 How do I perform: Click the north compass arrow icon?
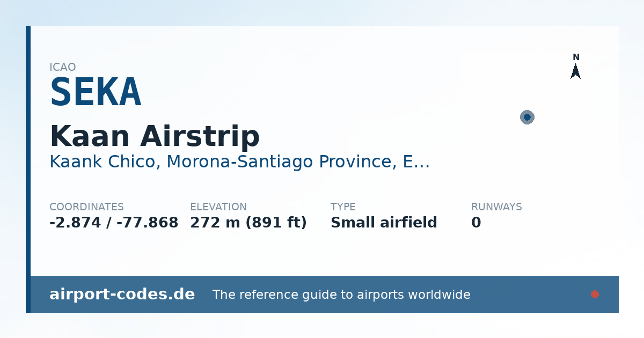click(575, 71)
